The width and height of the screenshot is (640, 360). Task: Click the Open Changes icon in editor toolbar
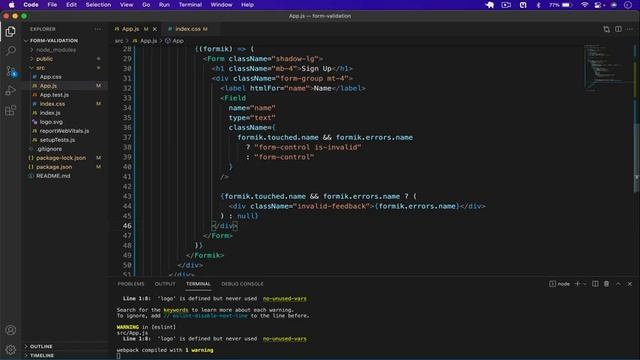[607, 29]
